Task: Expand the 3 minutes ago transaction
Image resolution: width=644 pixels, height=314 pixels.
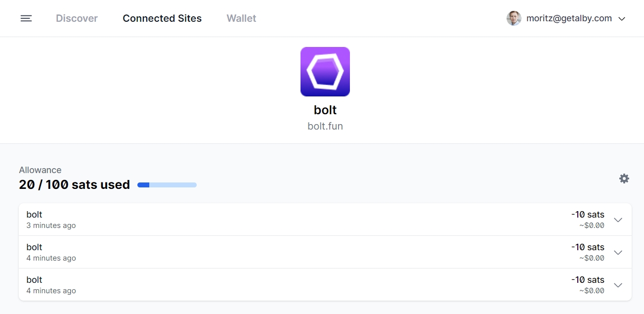Action: tap(618, 220)
